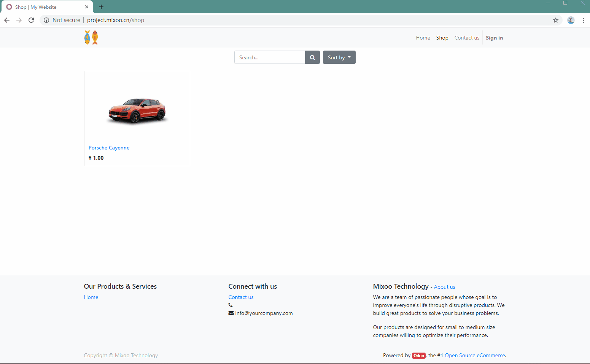Open the Shop menu item in the navbar
This screenshot has width=590, height=364.
(442, 38)
